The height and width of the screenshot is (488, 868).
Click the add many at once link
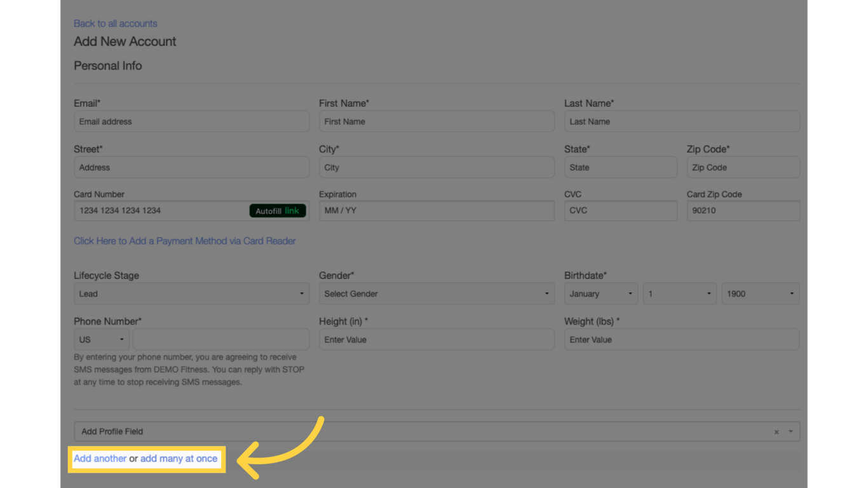pos(180,458)
